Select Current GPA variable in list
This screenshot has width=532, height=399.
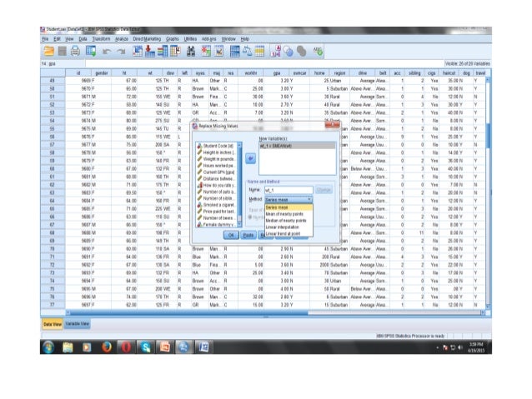217,172
